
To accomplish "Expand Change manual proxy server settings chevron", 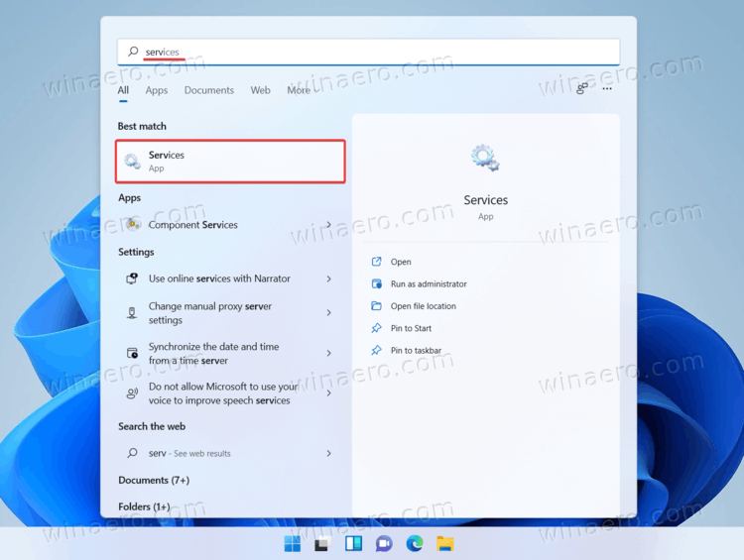I will (x=328, y=313).
